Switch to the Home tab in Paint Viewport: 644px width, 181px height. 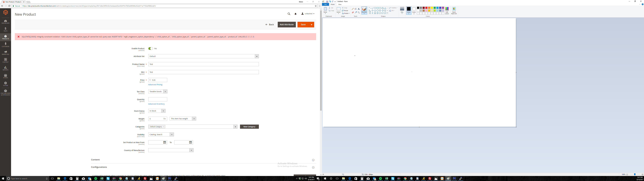(332, 4)
